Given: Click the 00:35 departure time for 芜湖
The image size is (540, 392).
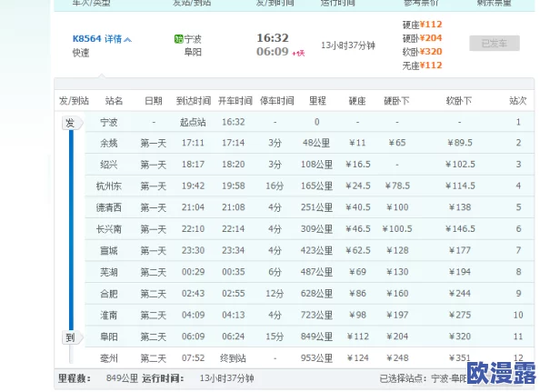Looking at the screenshot, I should click(233, 272).
